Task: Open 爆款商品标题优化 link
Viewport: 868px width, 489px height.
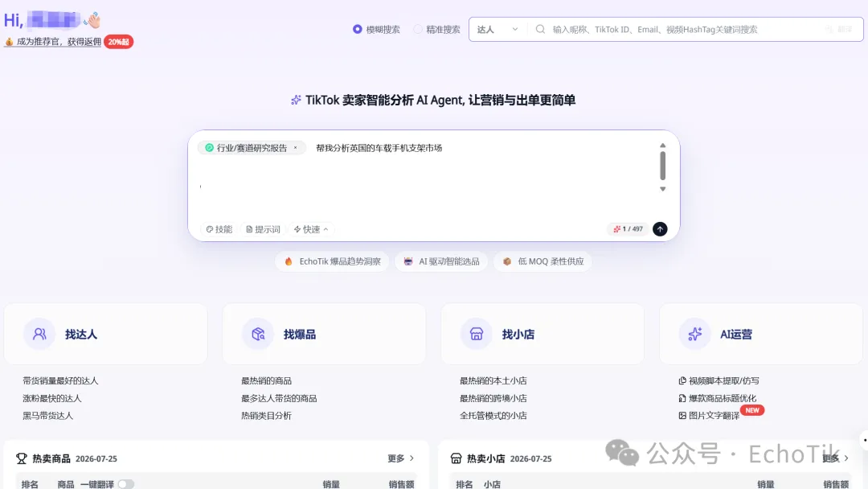Action: pos(723,398)
